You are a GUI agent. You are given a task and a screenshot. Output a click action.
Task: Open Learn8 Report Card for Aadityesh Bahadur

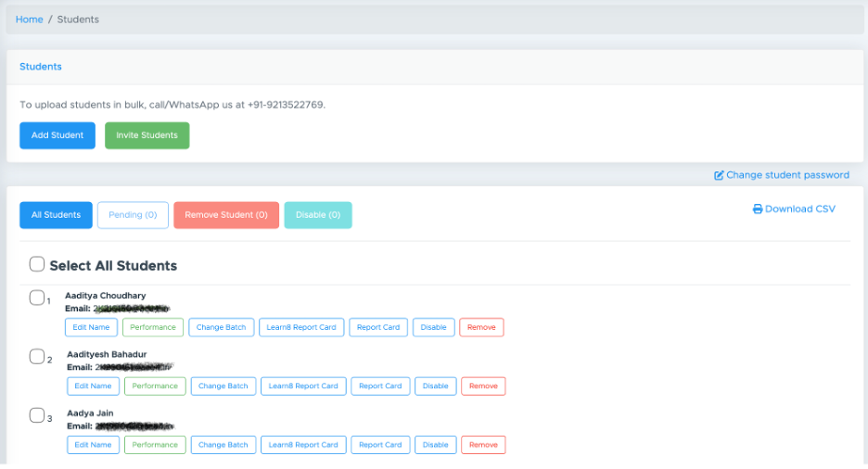(x=303, y=386)
